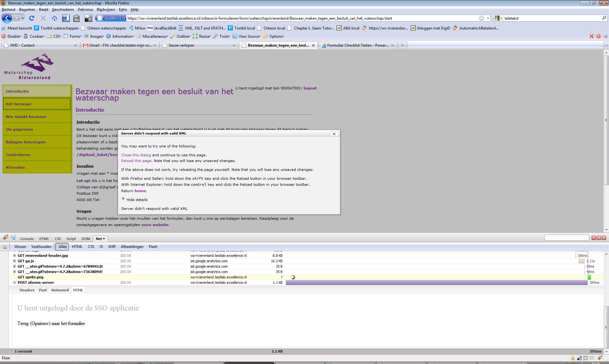This screenshot has height=364, width=609.
Task: Click the browser reload button
Action: [x=32, y=18]
